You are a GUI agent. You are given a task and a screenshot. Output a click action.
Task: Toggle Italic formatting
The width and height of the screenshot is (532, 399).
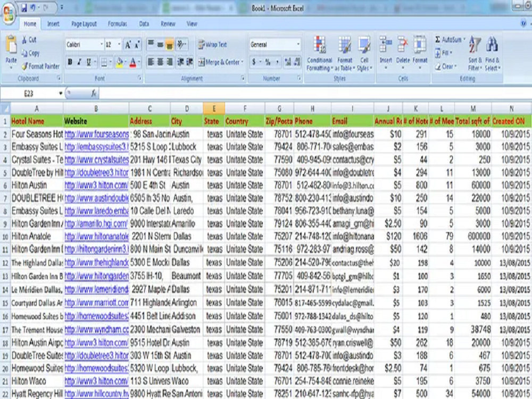(79, 62)
